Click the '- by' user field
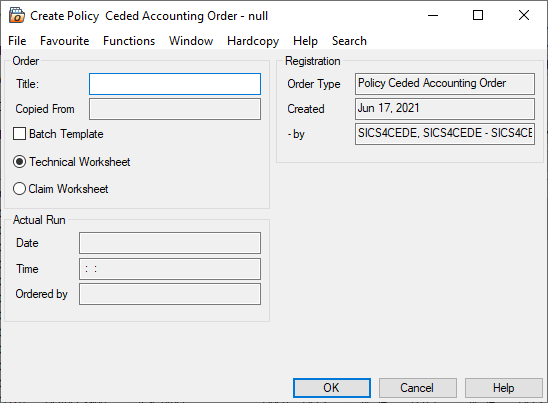 (445, 134)
